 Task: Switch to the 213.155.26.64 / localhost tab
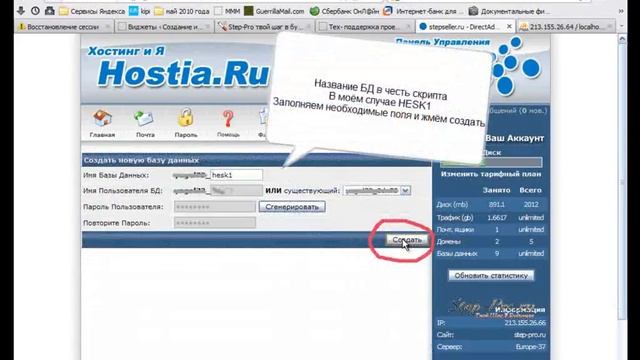point(565,27)
